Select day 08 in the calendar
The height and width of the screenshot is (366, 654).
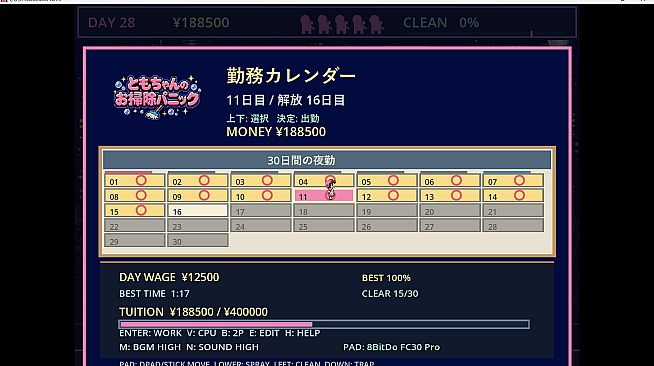(x=134, y=196)
